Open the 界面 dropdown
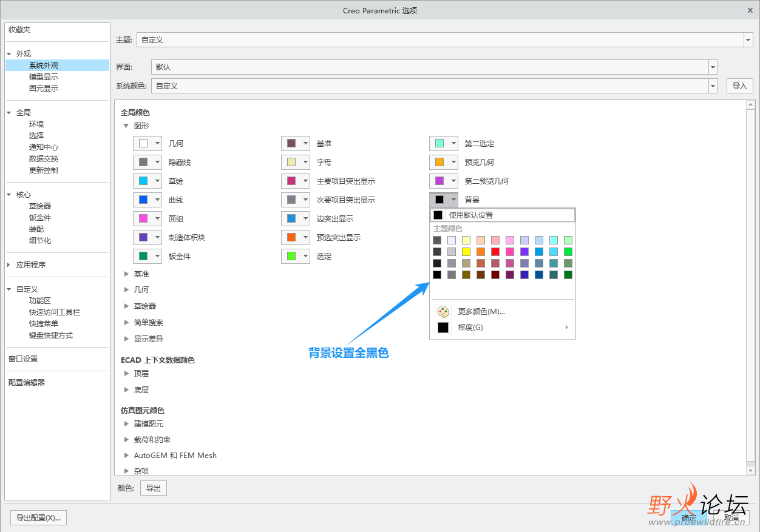The width and height of the screenshot is (760, 532). [713, 67]
